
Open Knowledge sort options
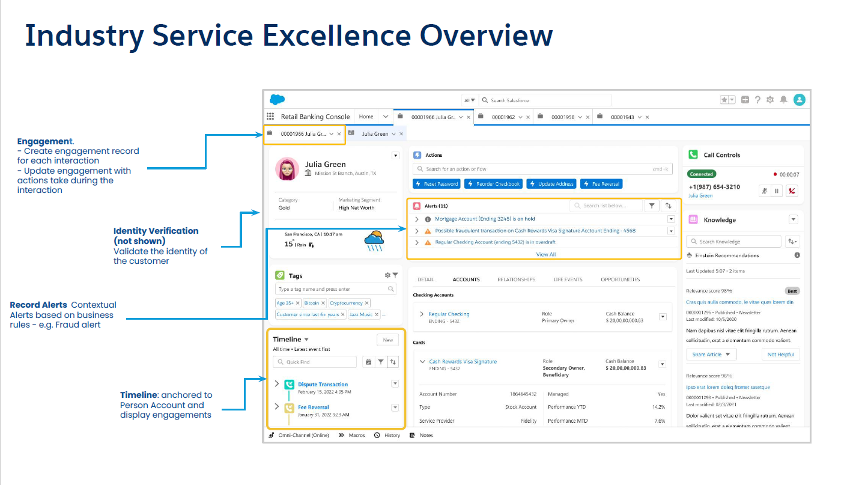pyautogui.click(x=793, y=242)
